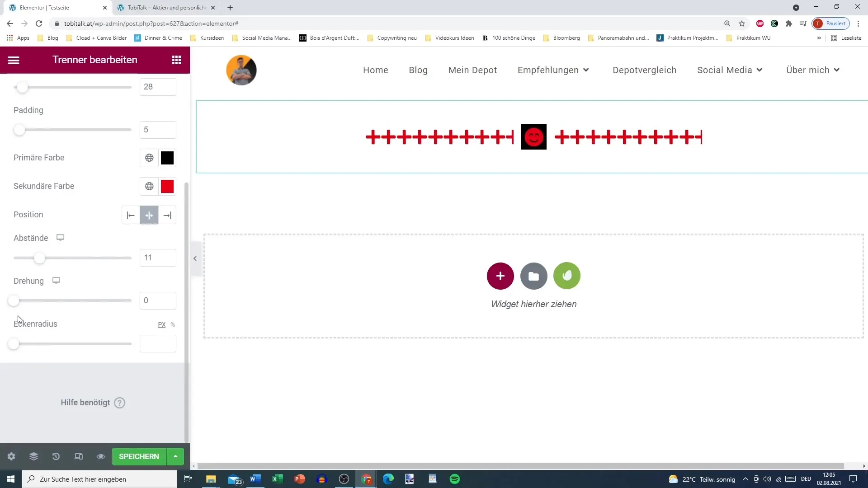Switch to the TobiTalk browser tab

(166, 8)
